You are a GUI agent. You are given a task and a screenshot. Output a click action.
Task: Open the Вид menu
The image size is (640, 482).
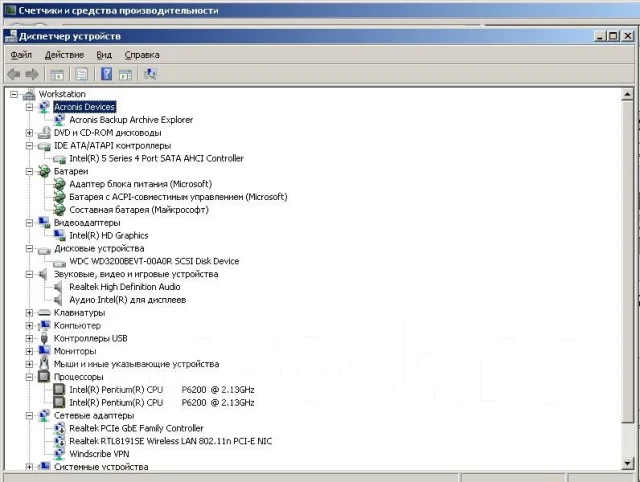[x=104, y=55]
